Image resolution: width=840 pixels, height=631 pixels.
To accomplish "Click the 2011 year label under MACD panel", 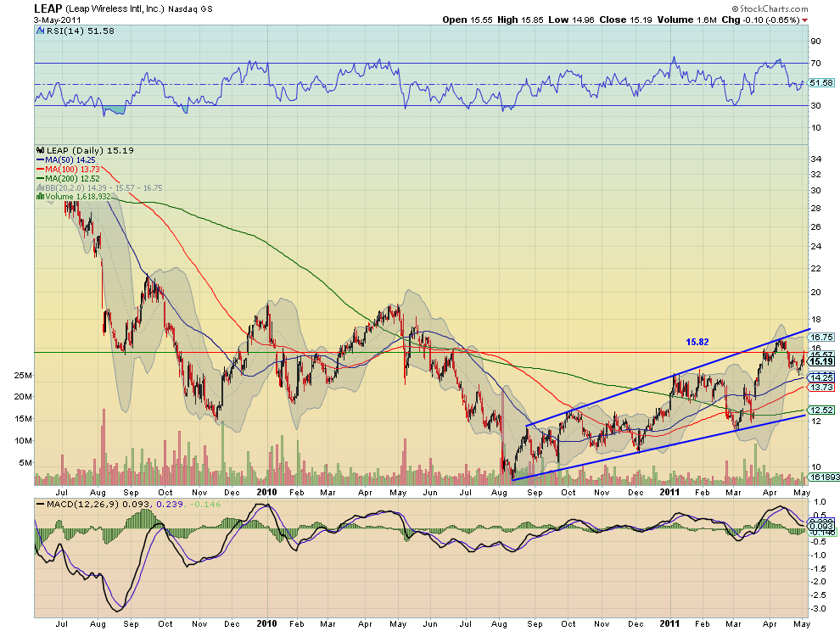I will 669,623.
